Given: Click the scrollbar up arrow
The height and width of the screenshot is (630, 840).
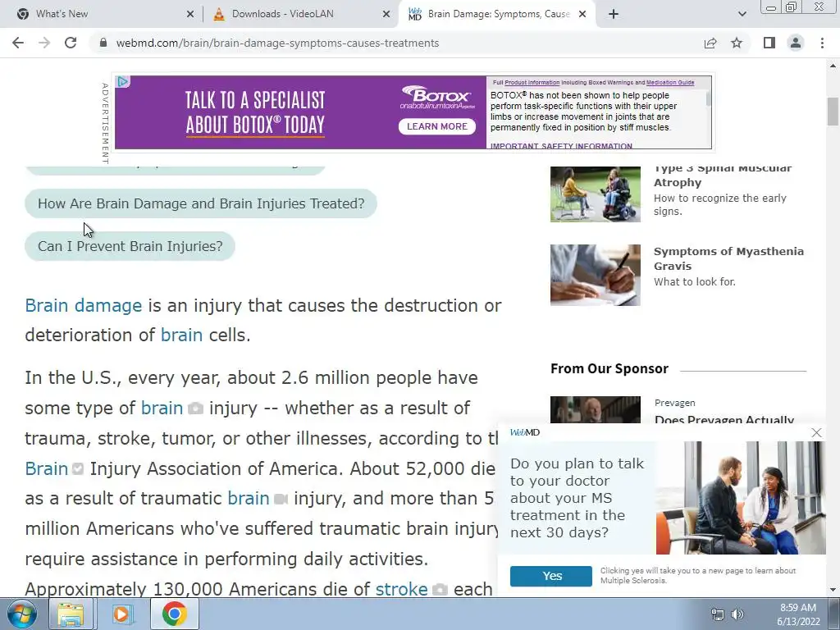Looking at the screenshot, I should pyautogui.click(x=833, y=66).
